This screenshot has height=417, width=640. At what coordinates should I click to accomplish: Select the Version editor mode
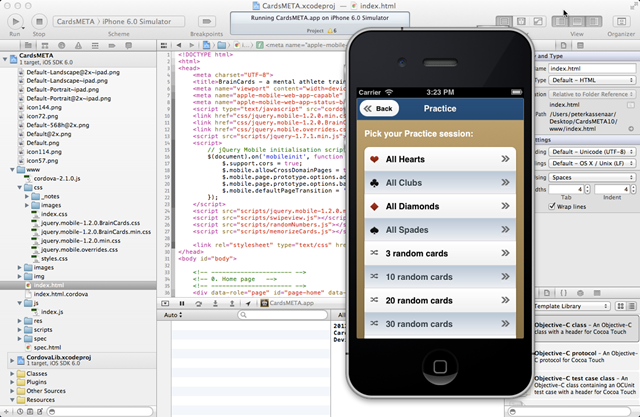tap(538, 21)
